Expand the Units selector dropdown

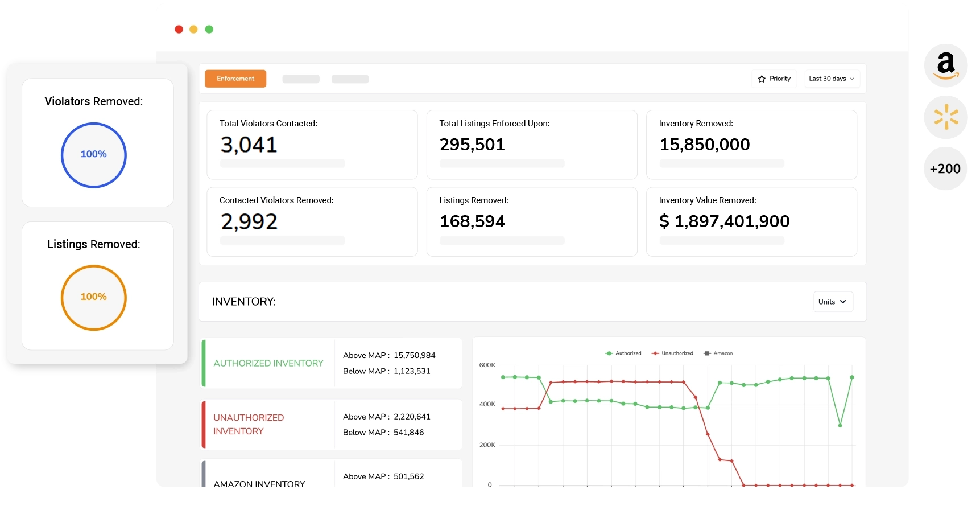832,302
